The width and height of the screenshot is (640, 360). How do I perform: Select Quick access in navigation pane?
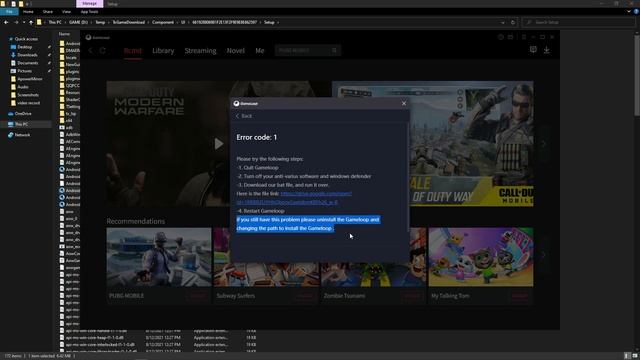[26, 39]
